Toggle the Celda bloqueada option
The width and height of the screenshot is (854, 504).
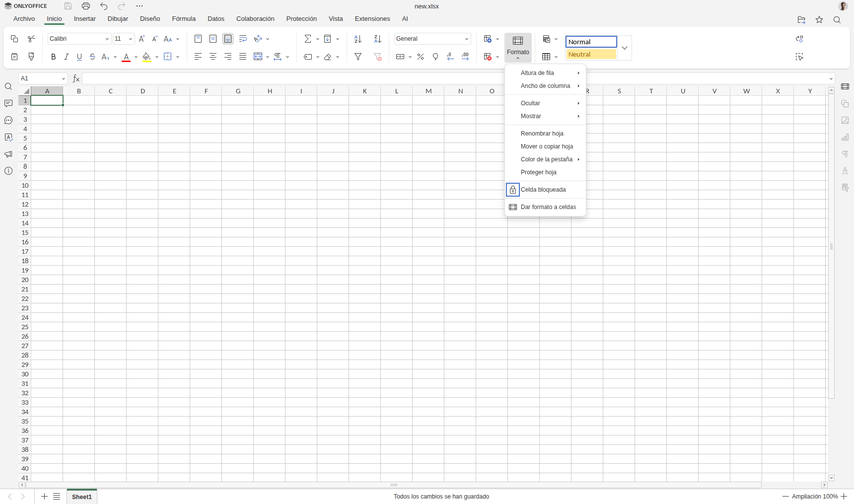coord(545,190)
